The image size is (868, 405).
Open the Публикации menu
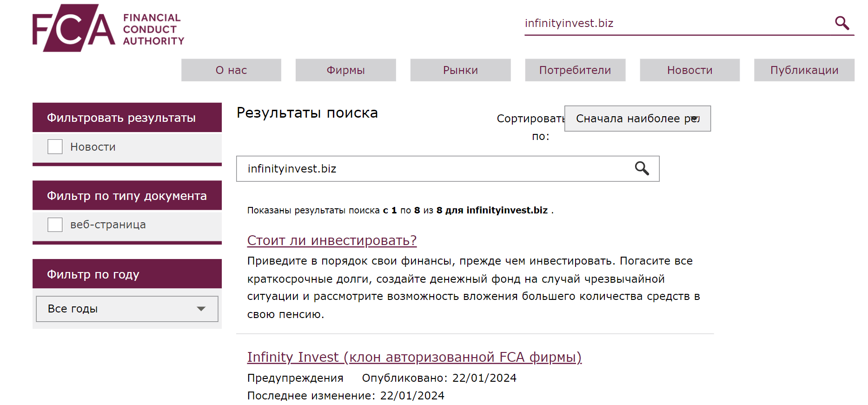click(804, 70)
